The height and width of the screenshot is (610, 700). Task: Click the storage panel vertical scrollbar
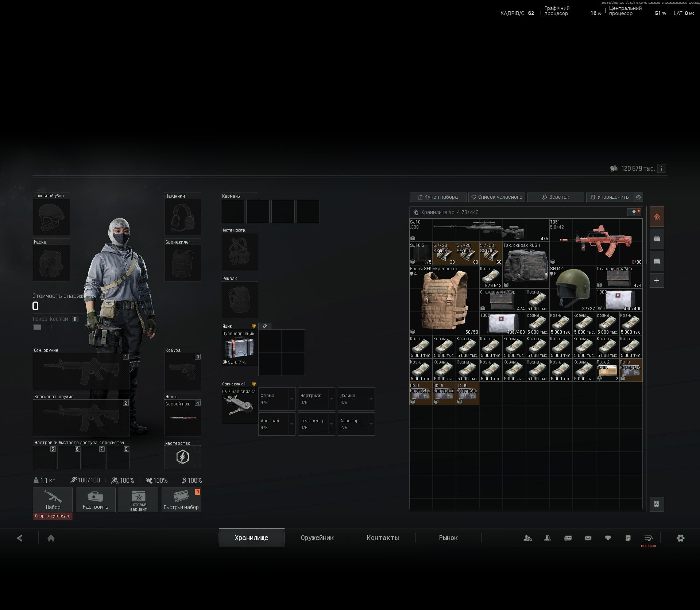646,236
